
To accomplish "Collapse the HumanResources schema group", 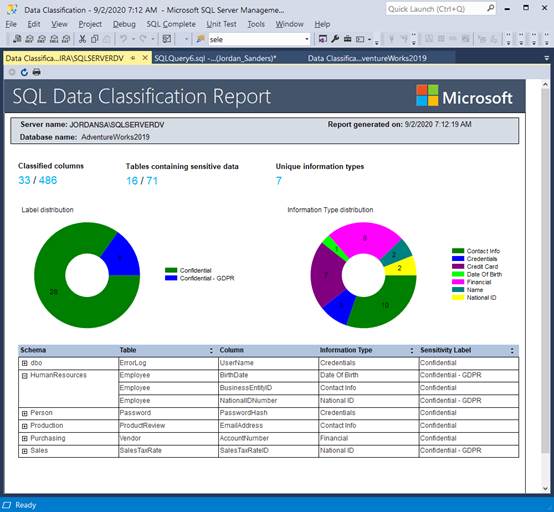I will pyautogui.click(x=24, y=376).
